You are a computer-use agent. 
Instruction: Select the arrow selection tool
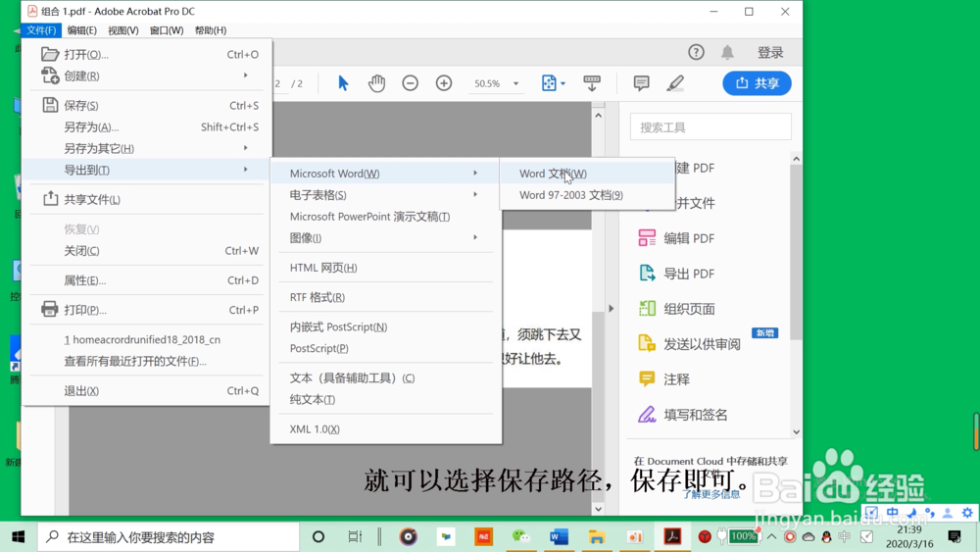[343, 83]
